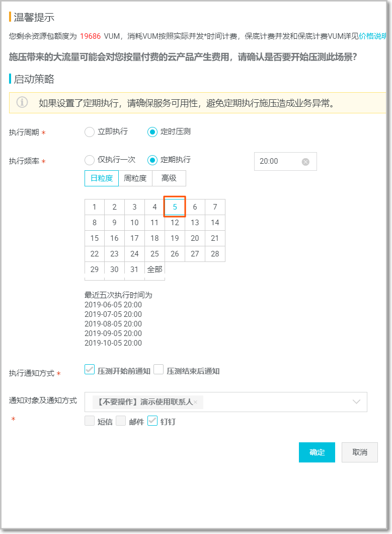Viewport: 392px width, 534px height.
Task: Select day 23 in the date grid
Action: tap(115, 254)
